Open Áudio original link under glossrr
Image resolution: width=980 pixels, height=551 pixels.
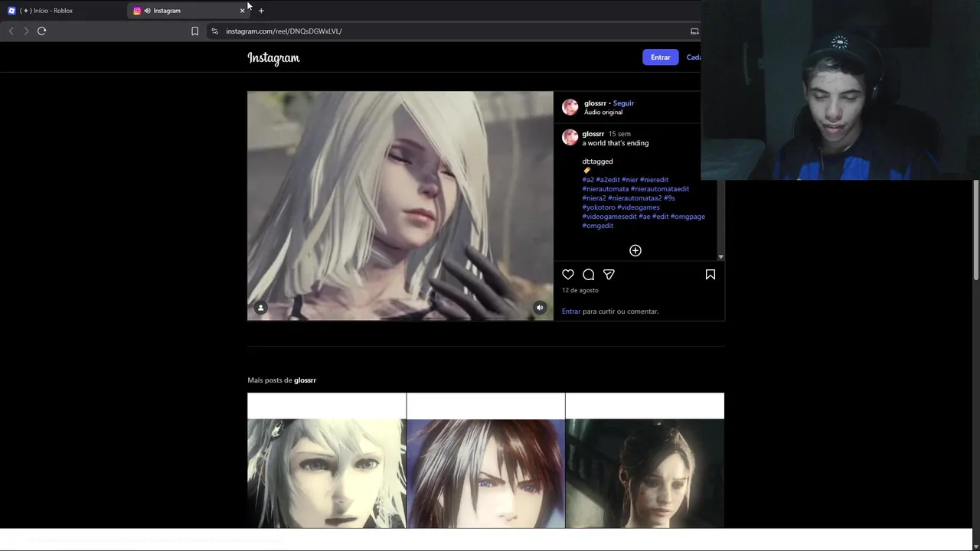(603, 112)
